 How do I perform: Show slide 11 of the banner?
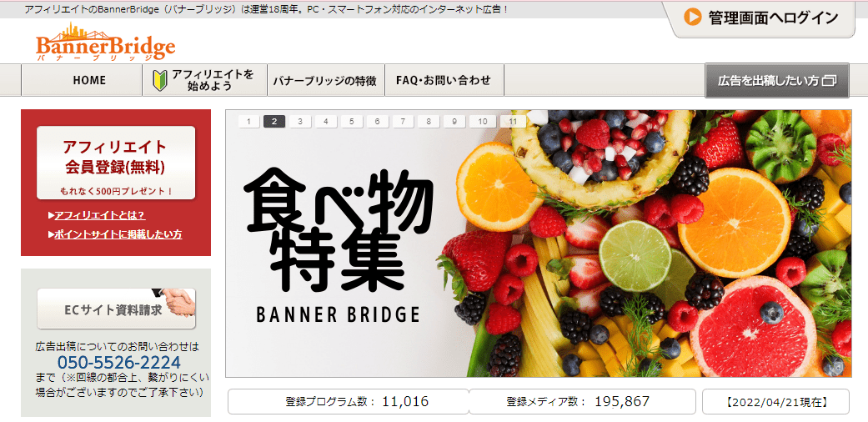(513, 122)
